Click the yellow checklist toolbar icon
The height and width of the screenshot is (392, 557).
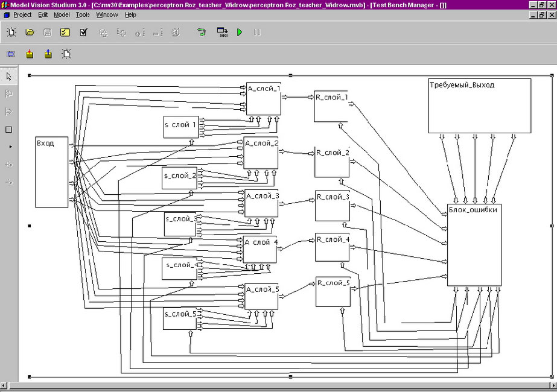click(65, 33)
